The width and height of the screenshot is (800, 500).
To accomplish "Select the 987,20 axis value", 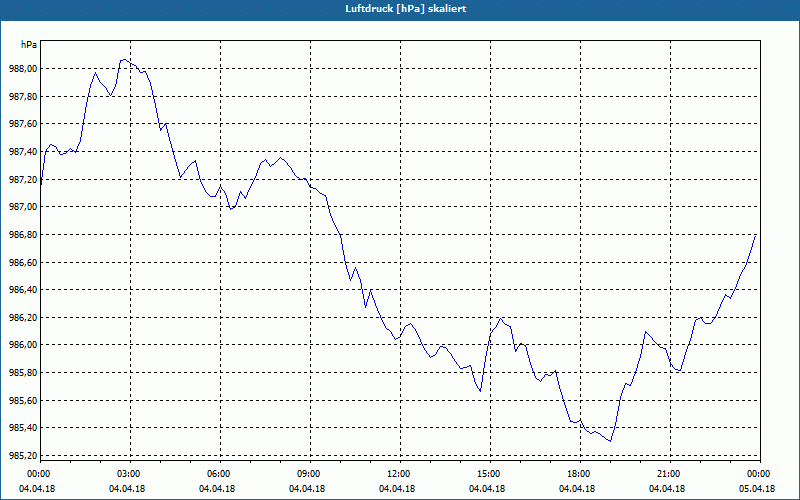I will 22,180.
